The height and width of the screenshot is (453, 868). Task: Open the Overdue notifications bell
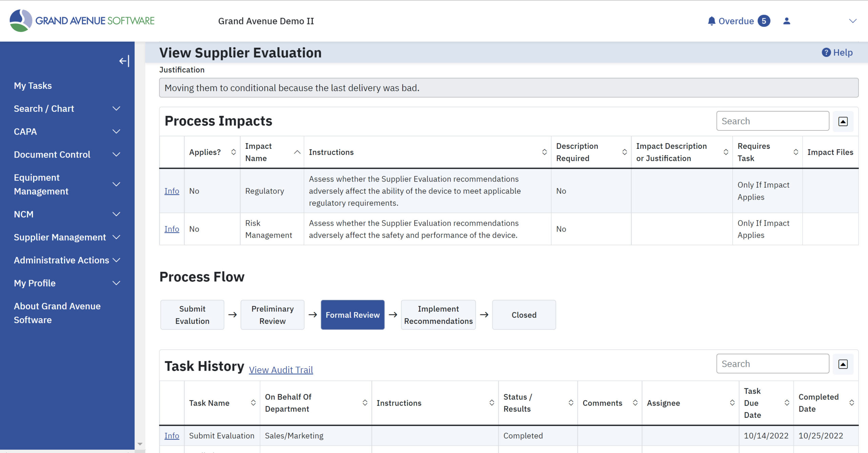(711, 21)
